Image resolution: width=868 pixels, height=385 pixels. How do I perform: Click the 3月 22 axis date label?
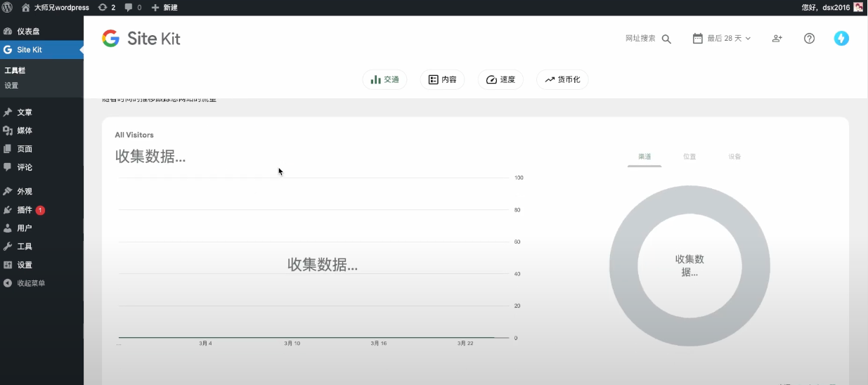coord(465,344)
